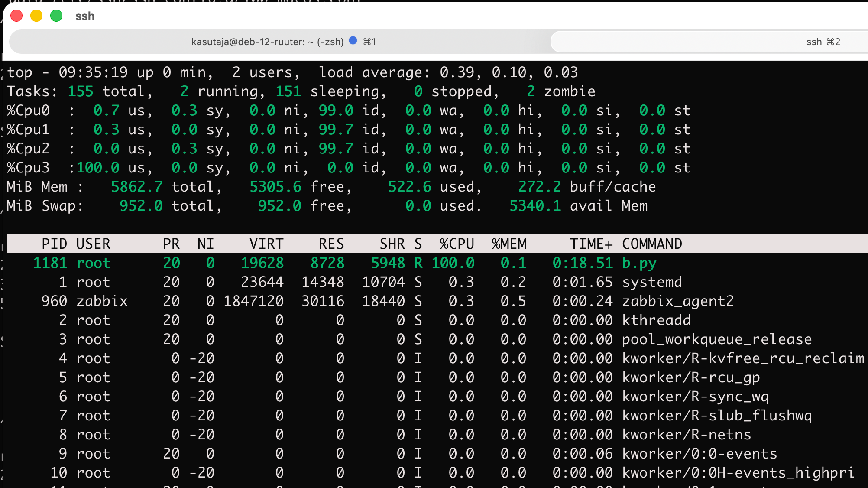Click the red close window button
This screenshot has width=868, height=488.
tap(16, 16)
